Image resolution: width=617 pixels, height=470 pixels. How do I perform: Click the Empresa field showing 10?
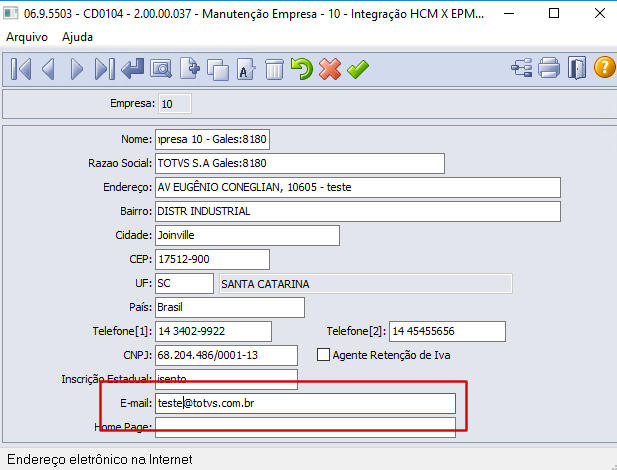tap(175, 104)
